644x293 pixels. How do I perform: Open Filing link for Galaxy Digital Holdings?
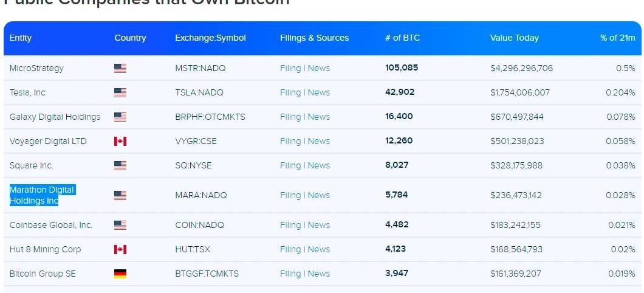[x=290, y=117]
